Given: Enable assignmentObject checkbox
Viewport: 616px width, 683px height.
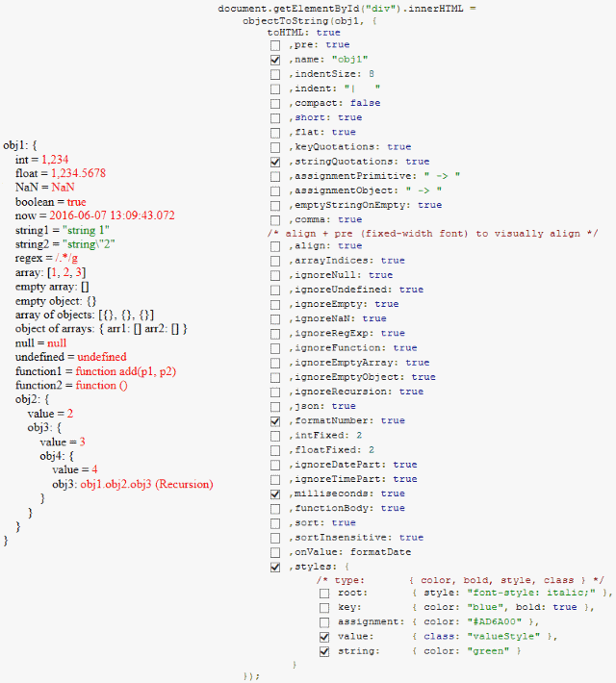Looking at the screenshot, I should 275,191.
